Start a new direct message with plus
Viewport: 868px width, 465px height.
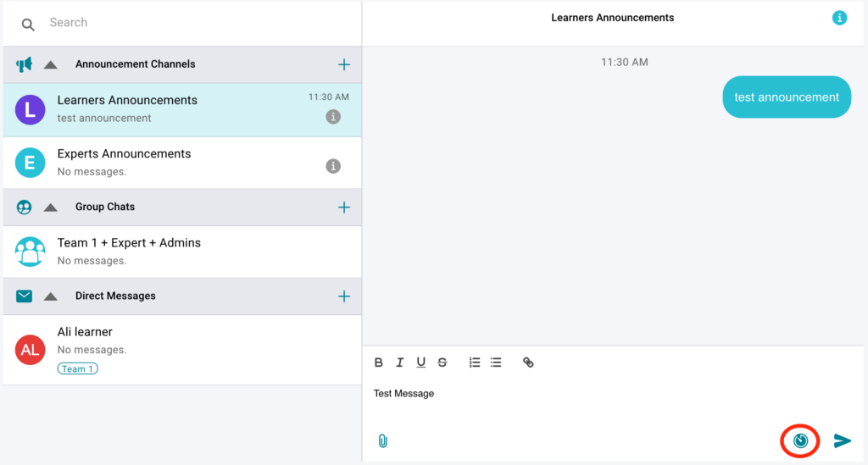[344, 296]
